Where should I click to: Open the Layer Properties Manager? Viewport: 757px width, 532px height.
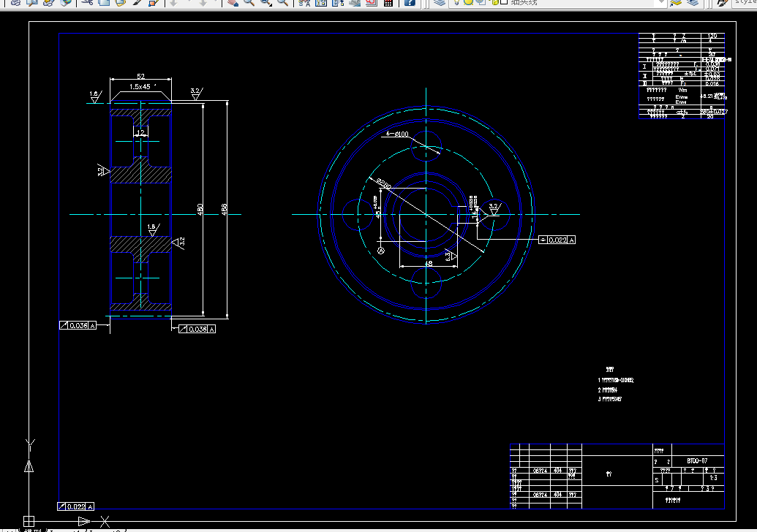[x=439, y=2]
